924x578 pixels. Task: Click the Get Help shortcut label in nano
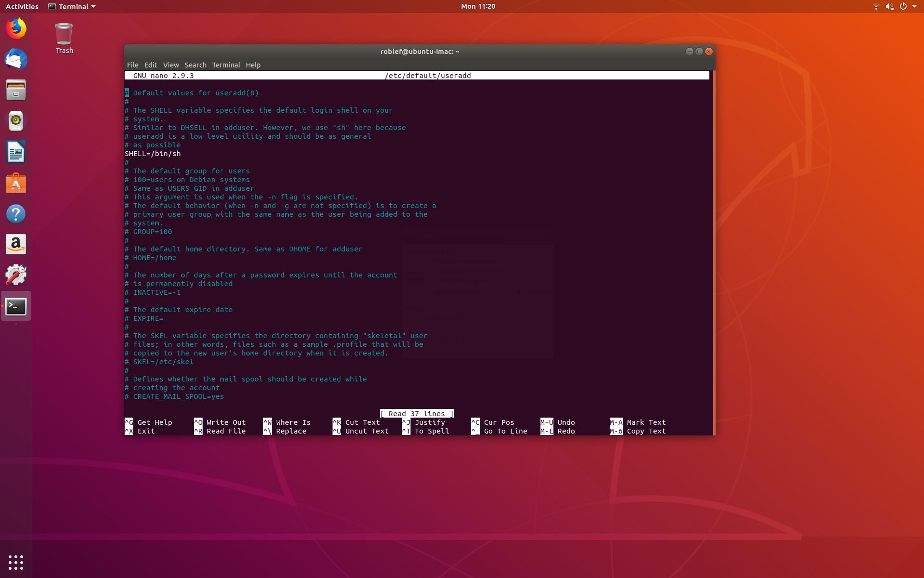(x=154, y=422)
